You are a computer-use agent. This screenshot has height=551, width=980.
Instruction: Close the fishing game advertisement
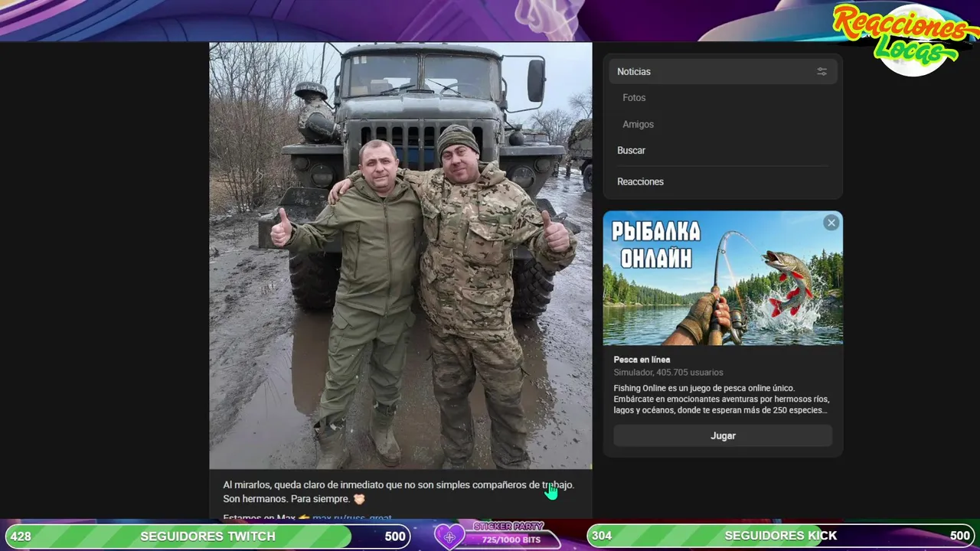click(x=831, y=223)
